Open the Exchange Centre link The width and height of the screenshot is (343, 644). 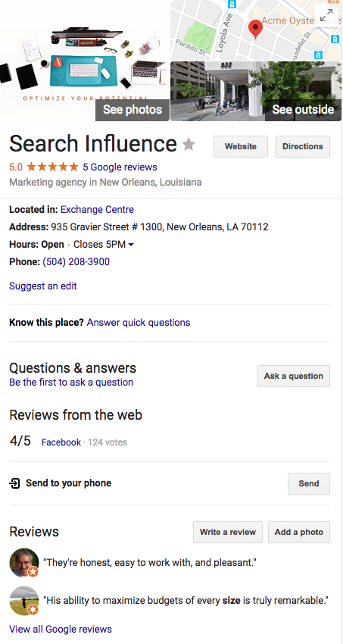point(97,209)
